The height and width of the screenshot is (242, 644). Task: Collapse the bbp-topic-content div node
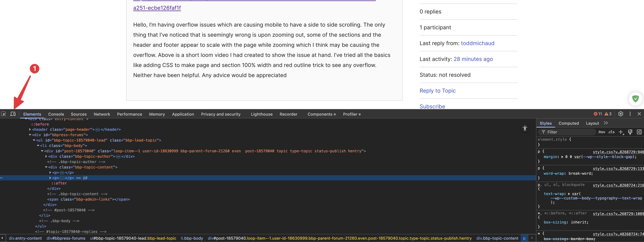click(46, 167)
